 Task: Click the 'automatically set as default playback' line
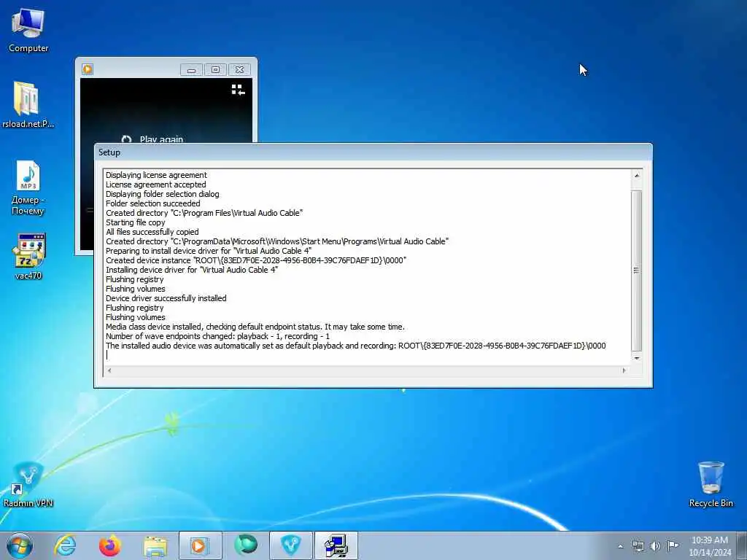click(355, 346)
